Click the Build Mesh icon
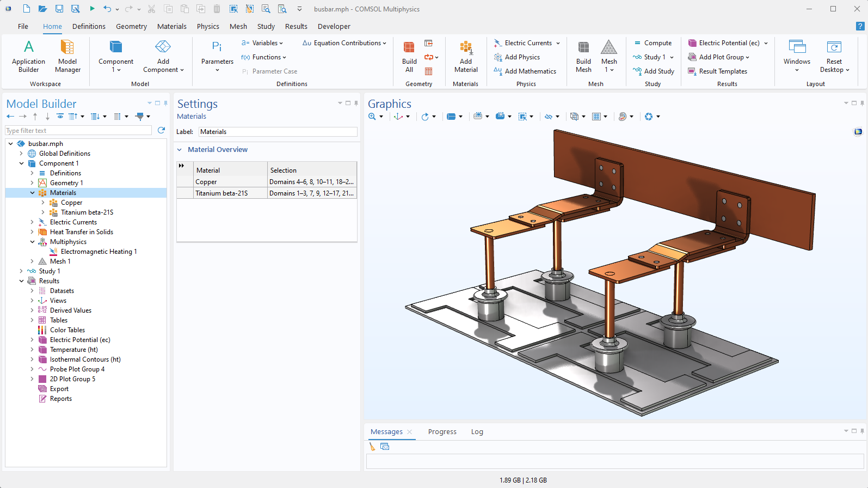 point(583,56)
